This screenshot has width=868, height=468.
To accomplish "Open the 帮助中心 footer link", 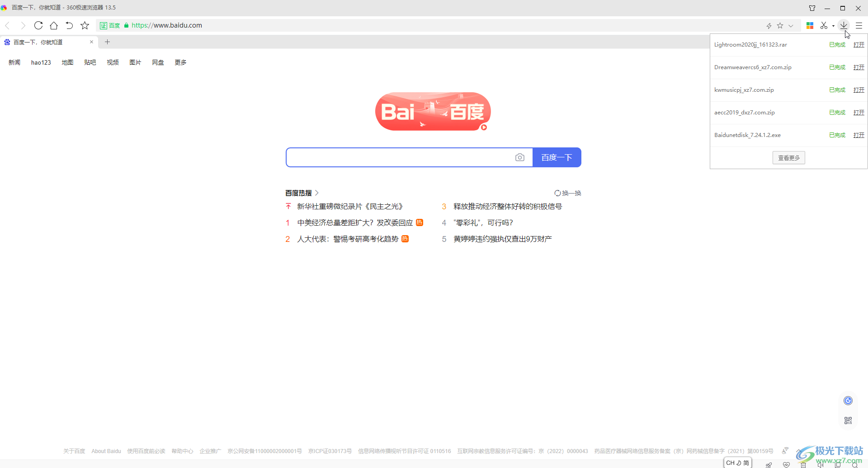I will point(182,451).
